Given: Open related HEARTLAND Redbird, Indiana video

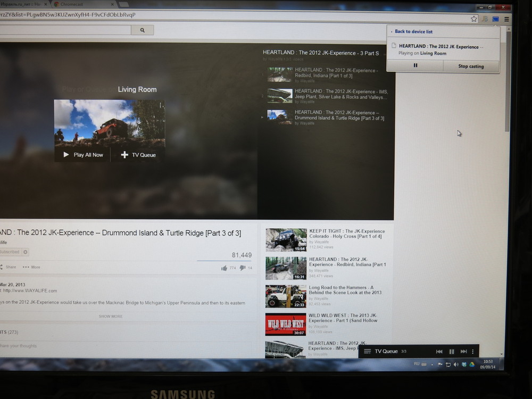Looking at the screenshot, I should tap(347, 262).
